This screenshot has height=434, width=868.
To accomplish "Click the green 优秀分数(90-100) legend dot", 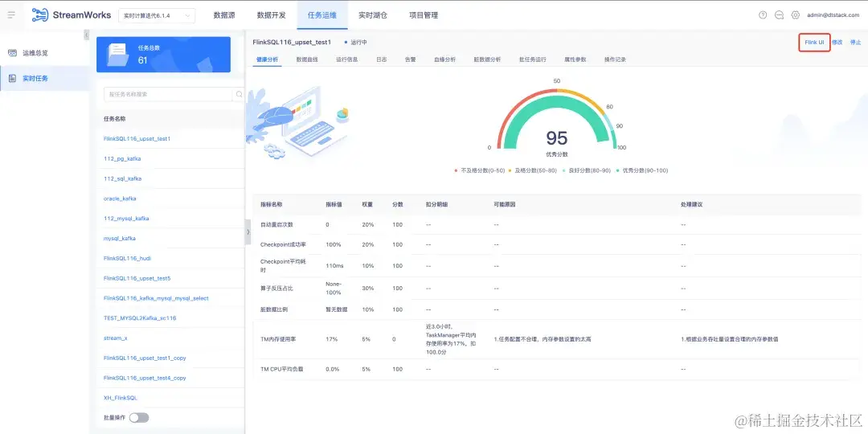I will coord(617,170).
